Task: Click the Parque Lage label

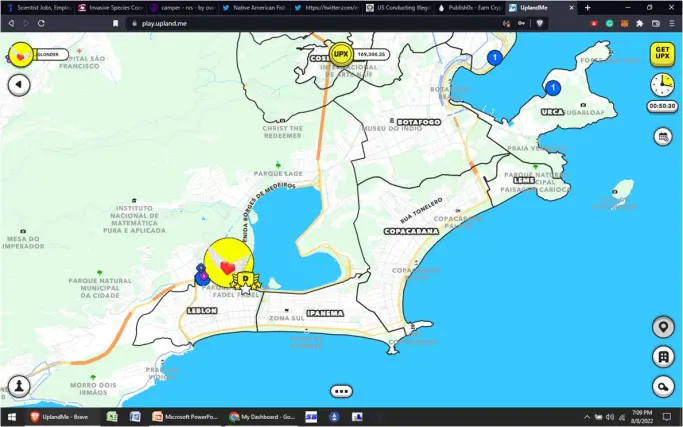Action: coord(278,173)
